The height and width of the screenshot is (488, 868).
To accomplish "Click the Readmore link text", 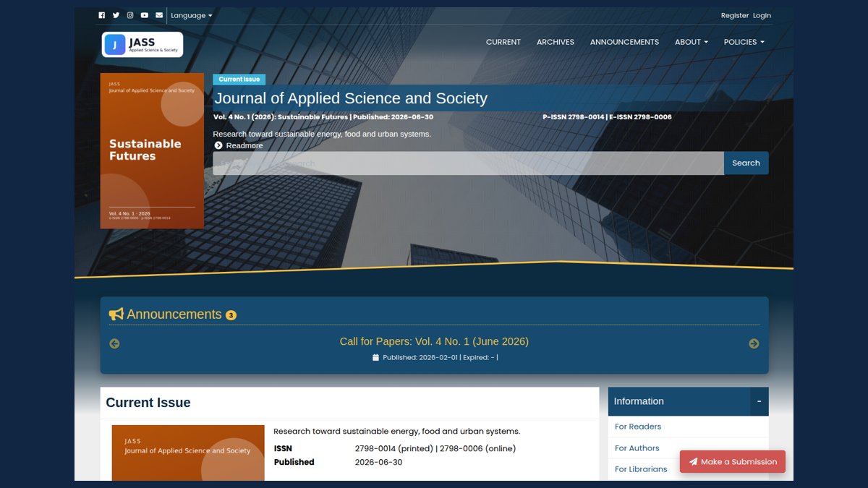I will (x=244, y=145).
